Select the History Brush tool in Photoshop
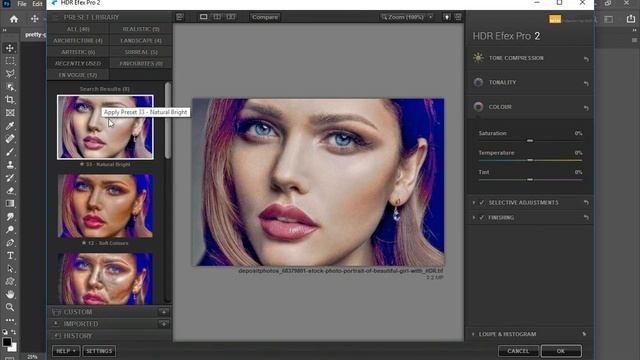The height and width of the screenshot is (360, 640). (10, 178)
